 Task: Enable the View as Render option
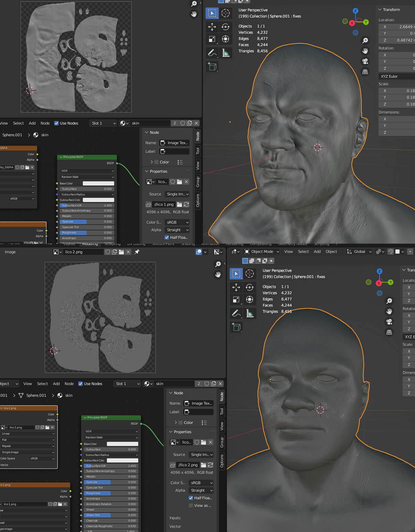(191, 505)
